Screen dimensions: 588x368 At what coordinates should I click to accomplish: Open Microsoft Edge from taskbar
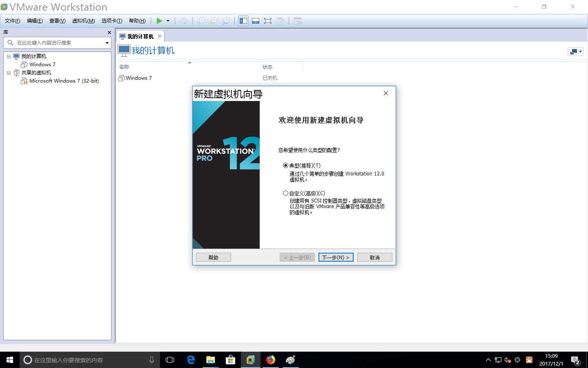point(190,360)
